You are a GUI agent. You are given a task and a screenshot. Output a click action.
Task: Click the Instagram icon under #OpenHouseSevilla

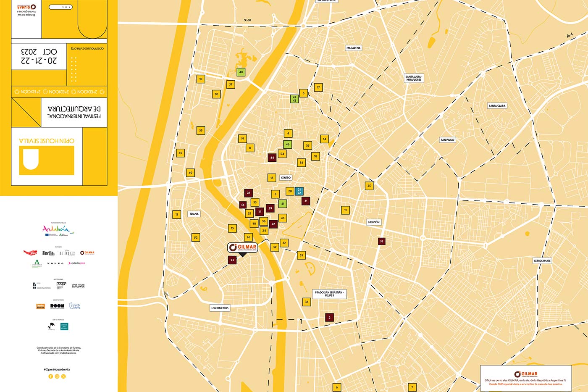[57, 376]
